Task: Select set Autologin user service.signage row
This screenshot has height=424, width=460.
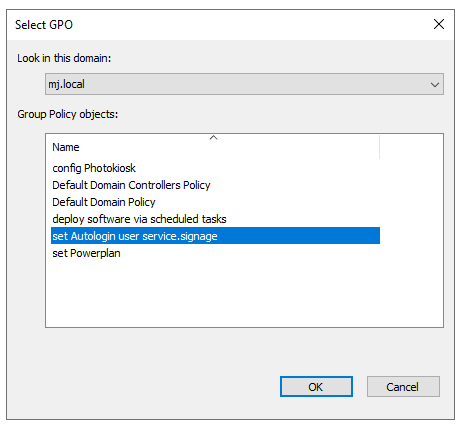Action: point(215,236)
